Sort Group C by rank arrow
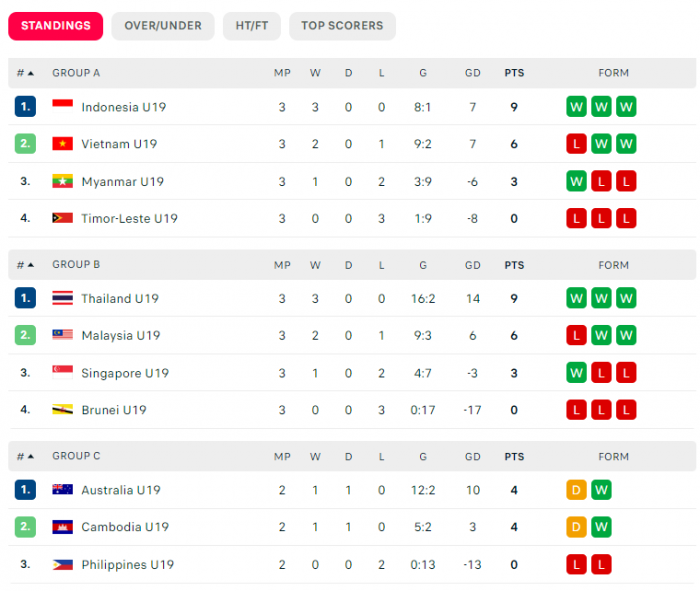 tap(30, 456)
